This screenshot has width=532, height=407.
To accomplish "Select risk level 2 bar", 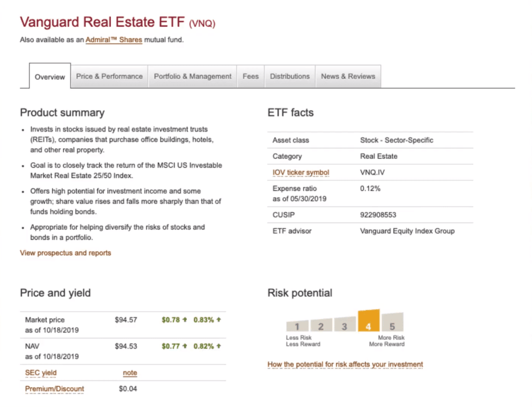I will tap(321, 325).
